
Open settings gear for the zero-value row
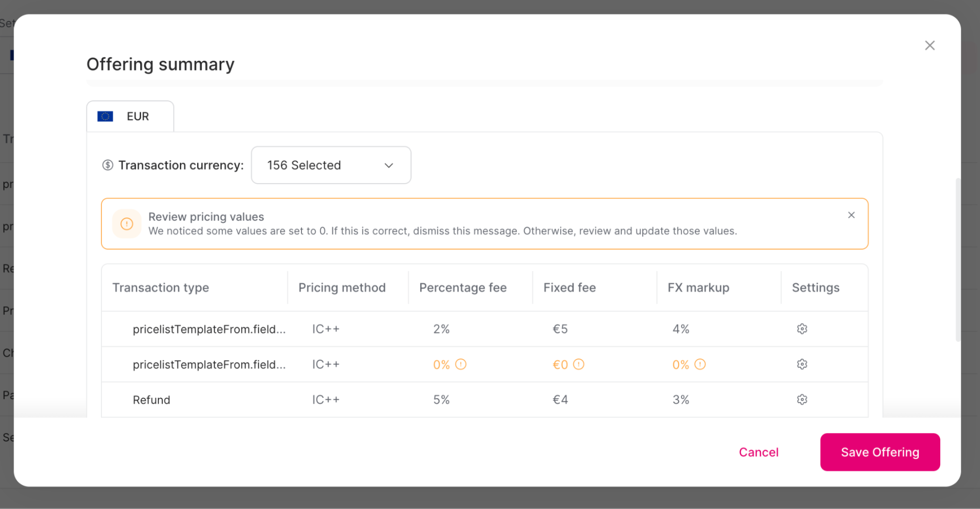[x=802, y=364]
